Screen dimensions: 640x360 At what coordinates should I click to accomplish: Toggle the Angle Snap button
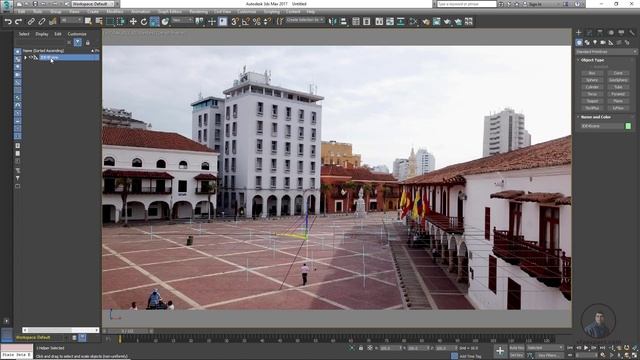point(246,22)
